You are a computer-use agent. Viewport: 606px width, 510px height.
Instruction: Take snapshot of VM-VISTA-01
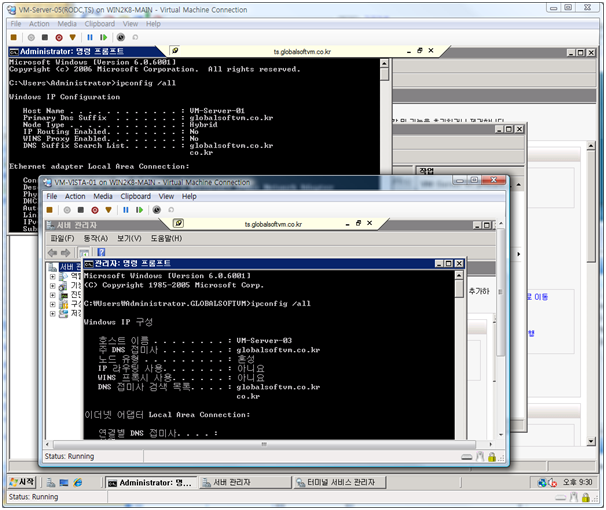(157, 210)
